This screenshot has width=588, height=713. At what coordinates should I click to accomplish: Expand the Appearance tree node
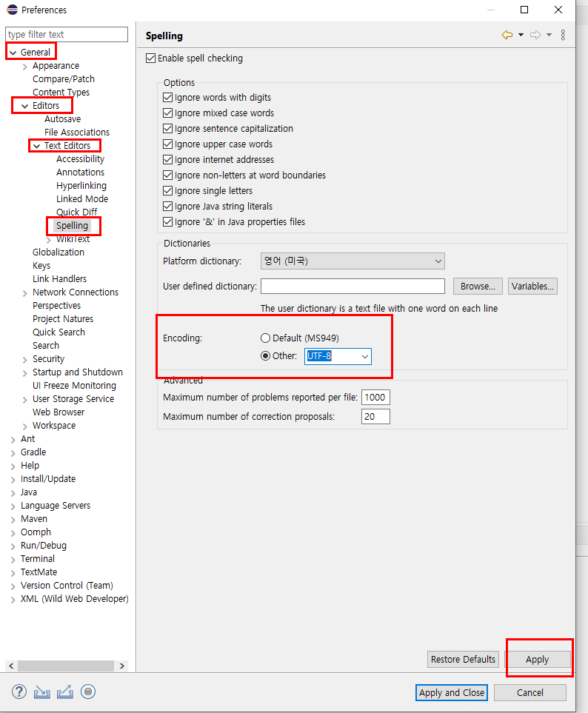tap(24, 67)
